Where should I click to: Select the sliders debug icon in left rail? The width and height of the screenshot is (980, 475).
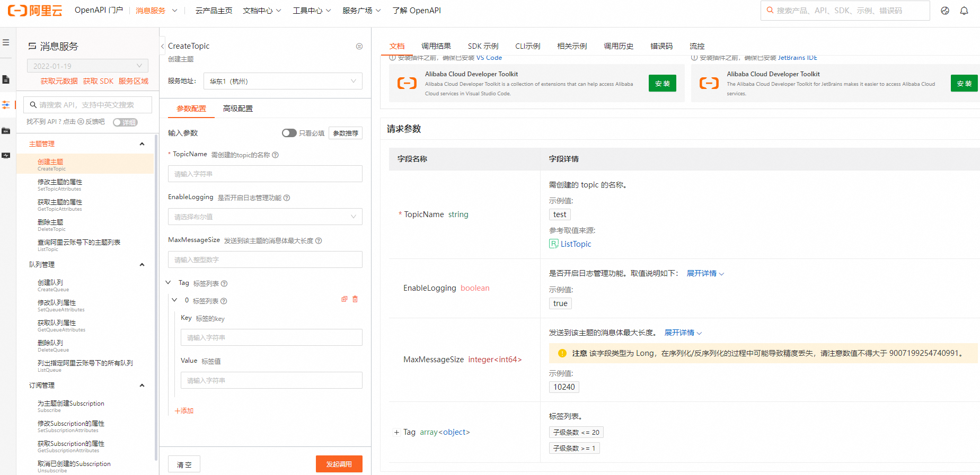click(x=6, y=105)
